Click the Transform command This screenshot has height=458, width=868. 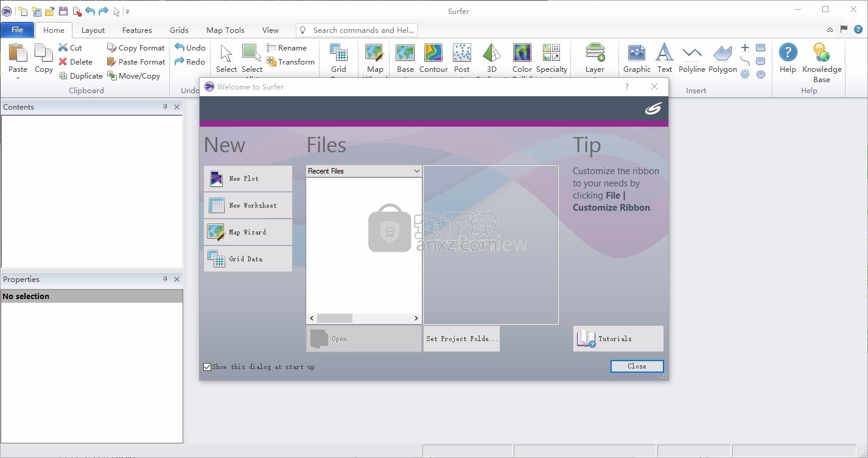click(290, 62)
